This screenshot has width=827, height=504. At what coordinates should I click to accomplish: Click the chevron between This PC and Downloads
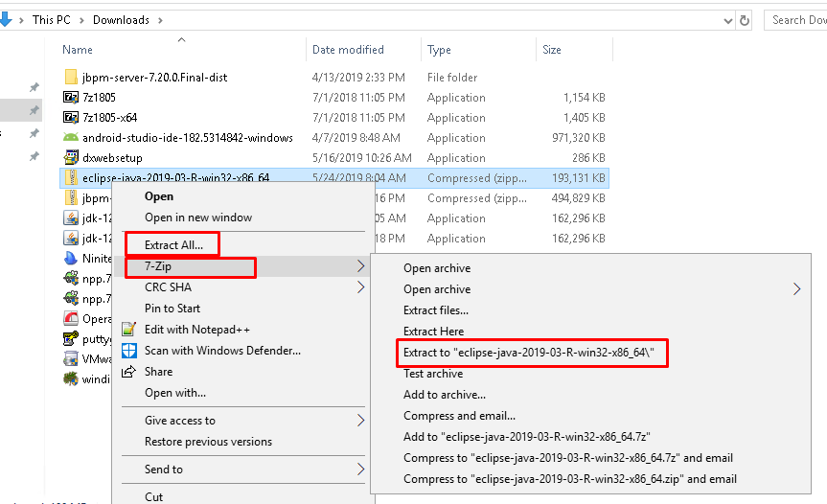81,20
